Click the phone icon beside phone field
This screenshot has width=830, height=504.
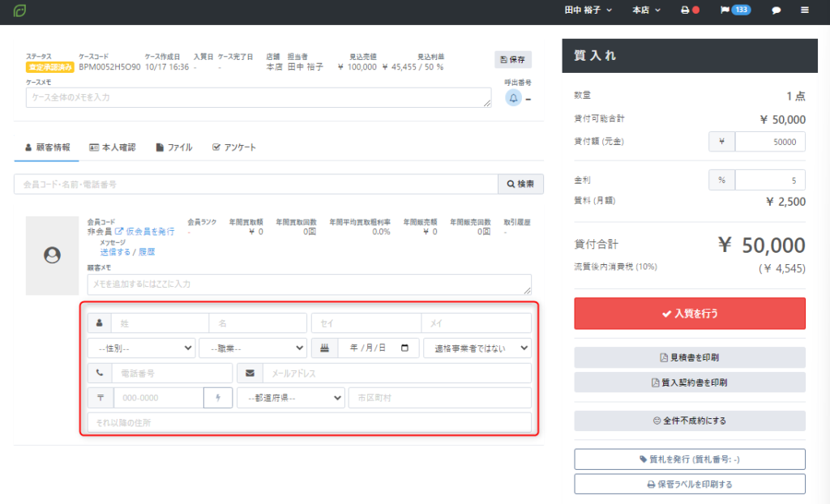point(100,373)
